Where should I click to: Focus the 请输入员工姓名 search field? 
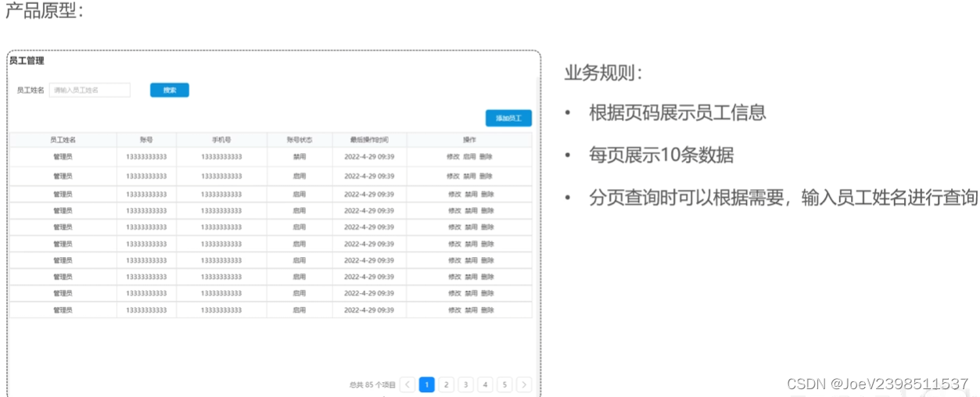(90, 90)
